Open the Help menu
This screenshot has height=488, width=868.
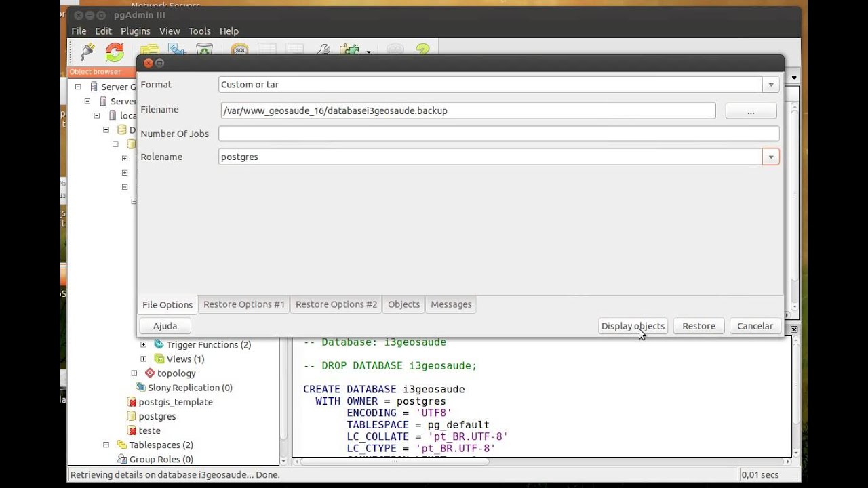[x=229, y=31]
